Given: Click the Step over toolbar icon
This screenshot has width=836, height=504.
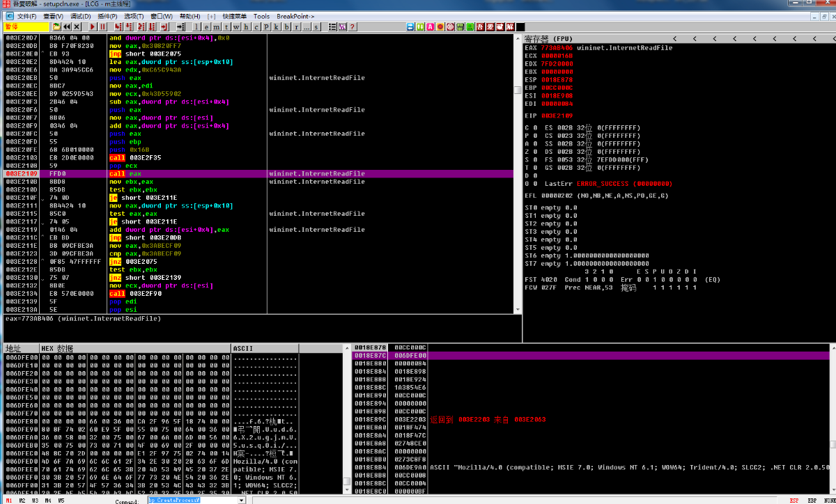Looking at the screenshot, I should pyautogui.click(x=129, y=26).
